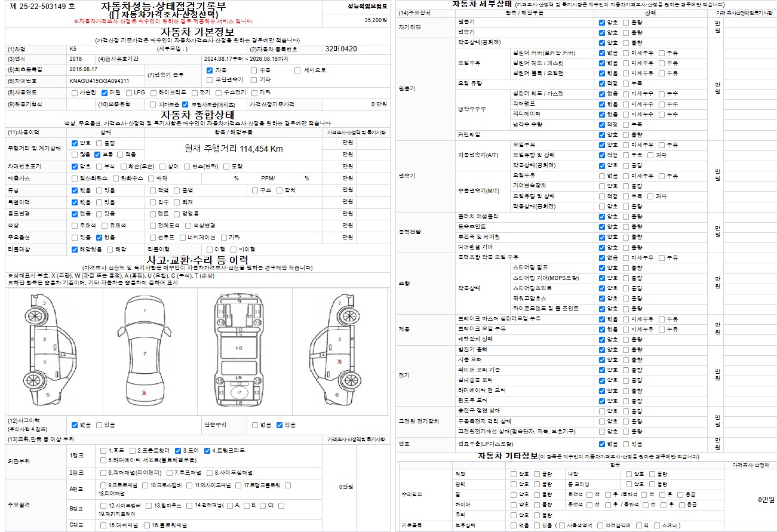Check 양호 for 충전구 절연 상태

pyautogui.click(x=602, y=411)
